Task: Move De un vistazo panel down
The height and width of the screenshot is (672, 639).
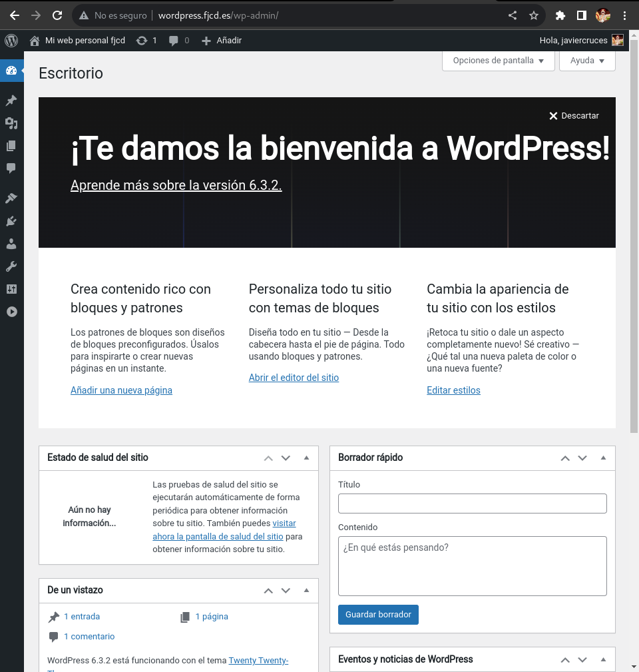Action: pyautogui.click(x=286, y=591)
